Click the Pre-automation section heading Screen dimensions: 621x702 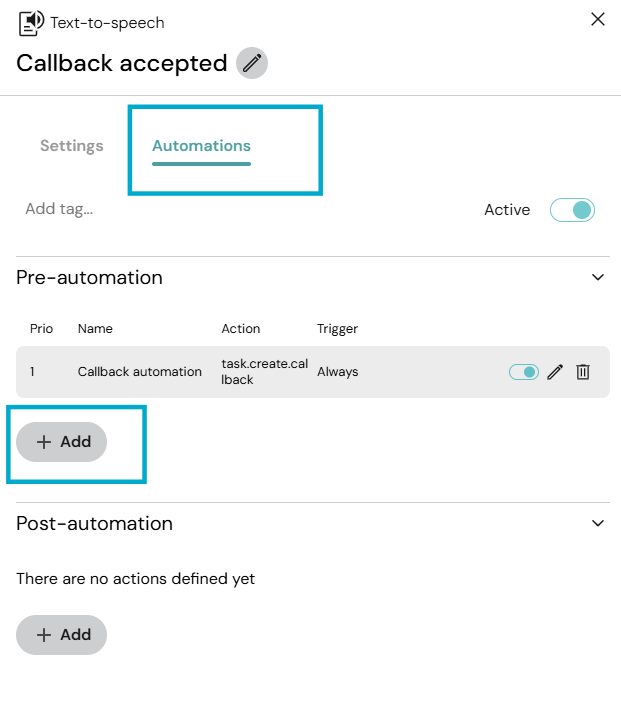(89, 278)
